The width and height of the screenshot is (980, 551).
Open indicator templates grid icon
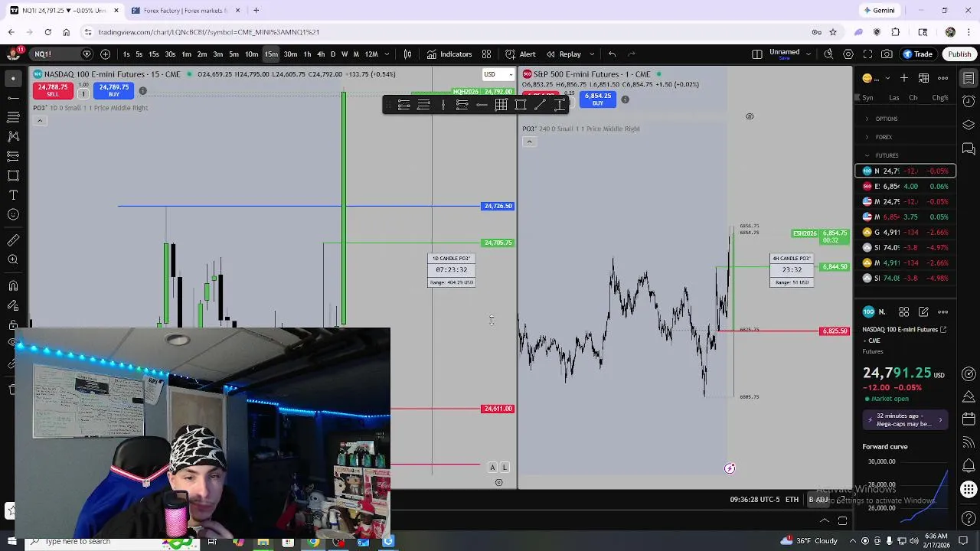coord(486,54)
